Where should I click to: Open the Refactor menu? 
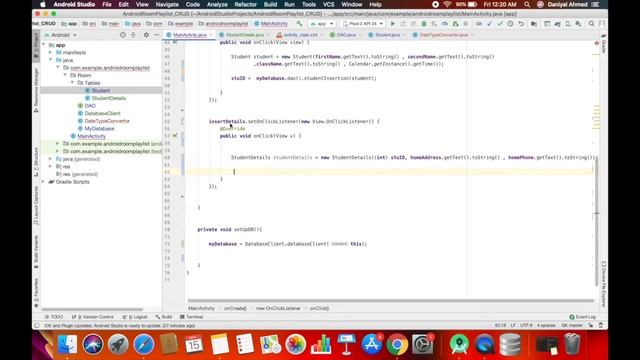246,4
